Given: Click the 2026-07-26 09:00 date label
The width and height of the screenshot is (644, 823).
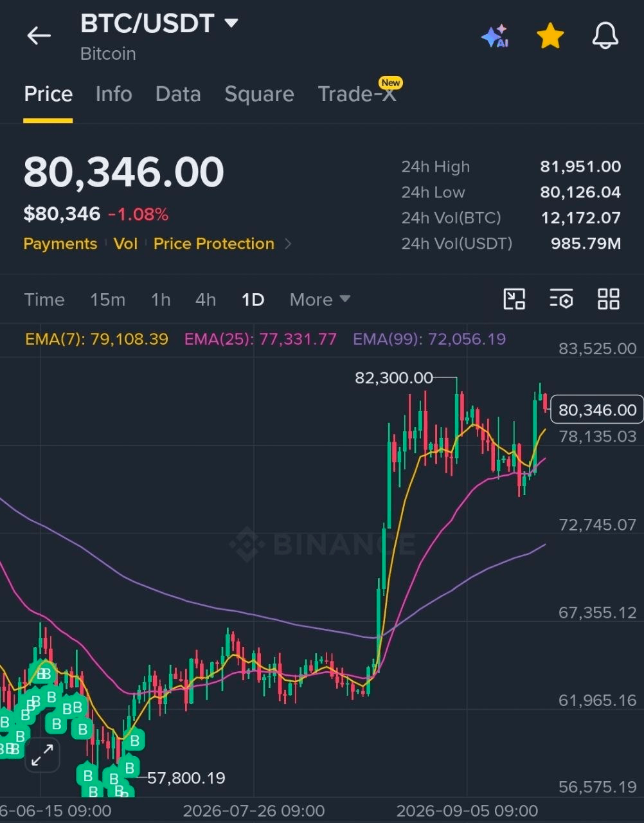Looking at the screenshot, I should [254, 811].
